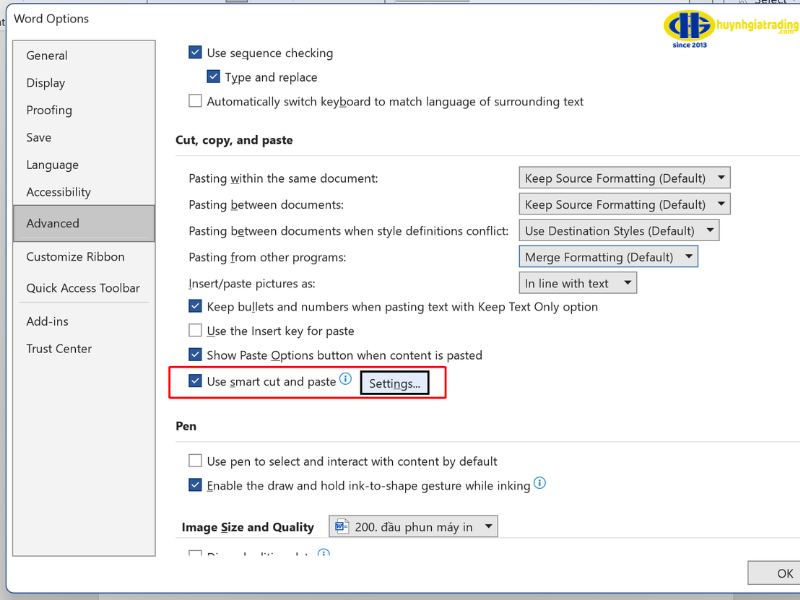Viewport: 800px width, 600px height.
Task: Click the Pen section heading
Action: click(x=186, y=426)
